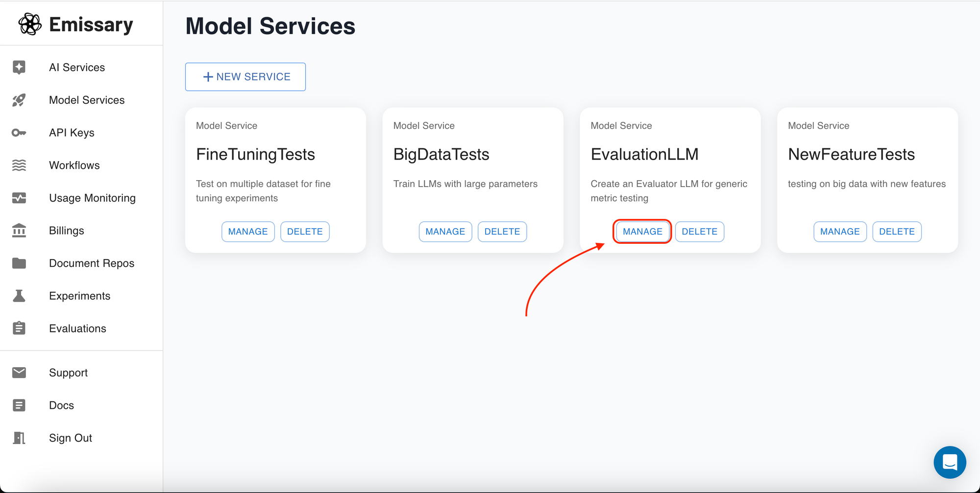Screen dimensions: 980x493
Task: Click 'Create an Evaluator LLM' description
Action: point(669,191)
